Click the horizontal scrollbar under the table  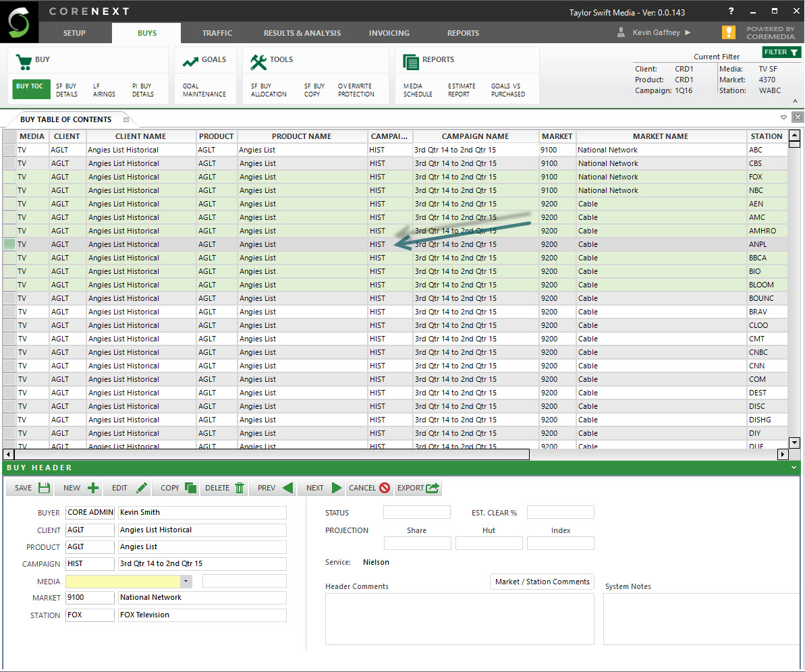(x=270, y=454)
